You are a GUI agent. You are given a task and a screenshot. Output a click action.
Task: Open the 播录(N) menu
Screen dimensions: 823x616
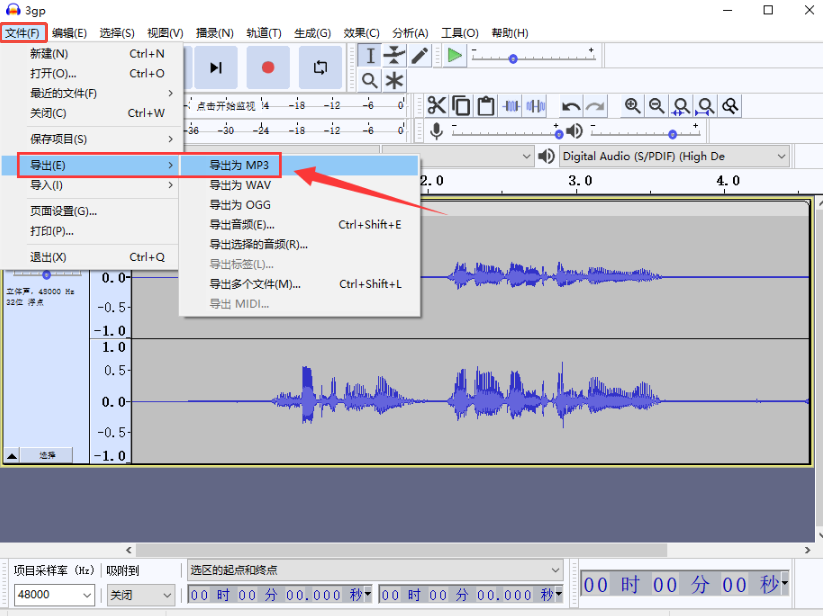click(x=215, y=33)
